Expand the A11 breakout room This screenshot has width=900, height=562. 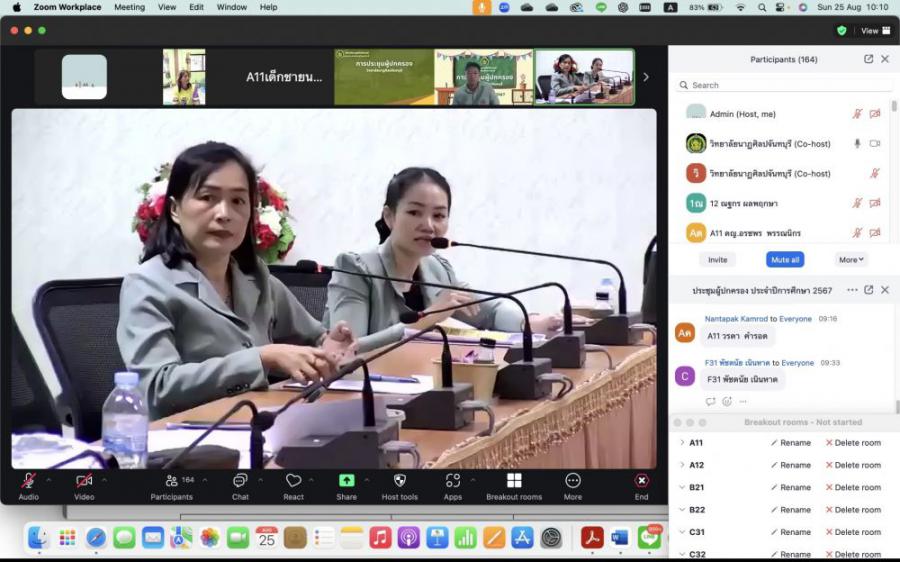pos(682,442)
